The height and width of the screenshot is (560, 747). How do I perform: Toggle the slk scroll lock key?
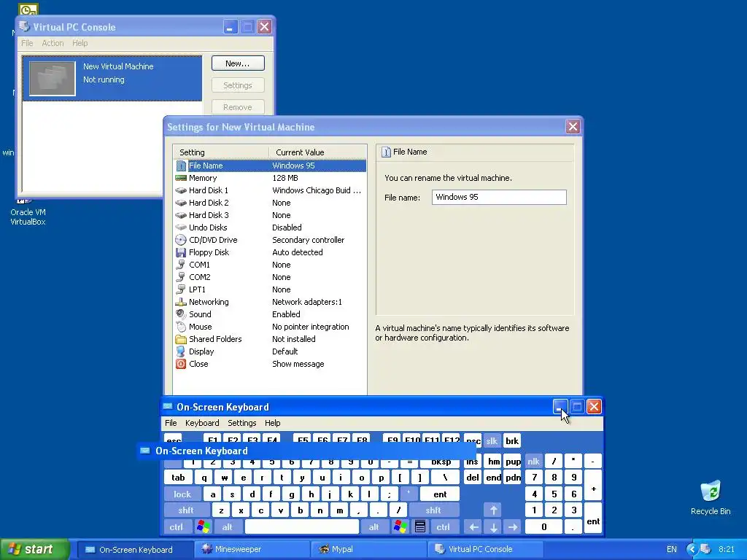pos(492,441)
